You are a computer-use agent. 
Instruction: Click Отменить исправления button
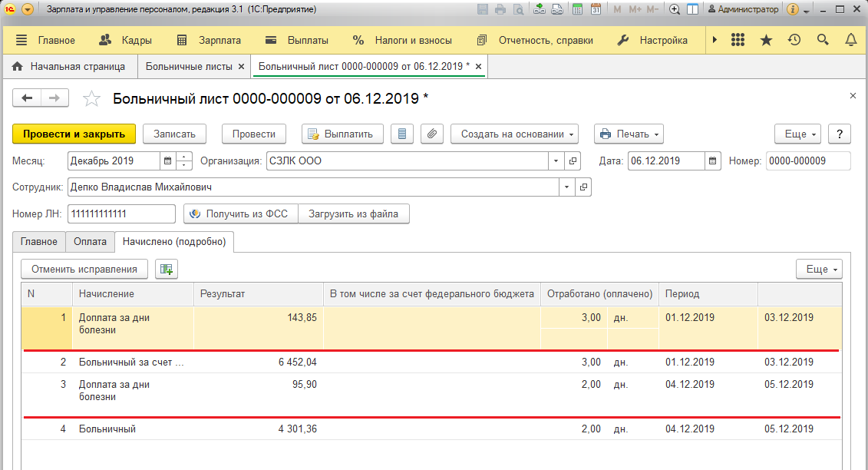(84, 270)
